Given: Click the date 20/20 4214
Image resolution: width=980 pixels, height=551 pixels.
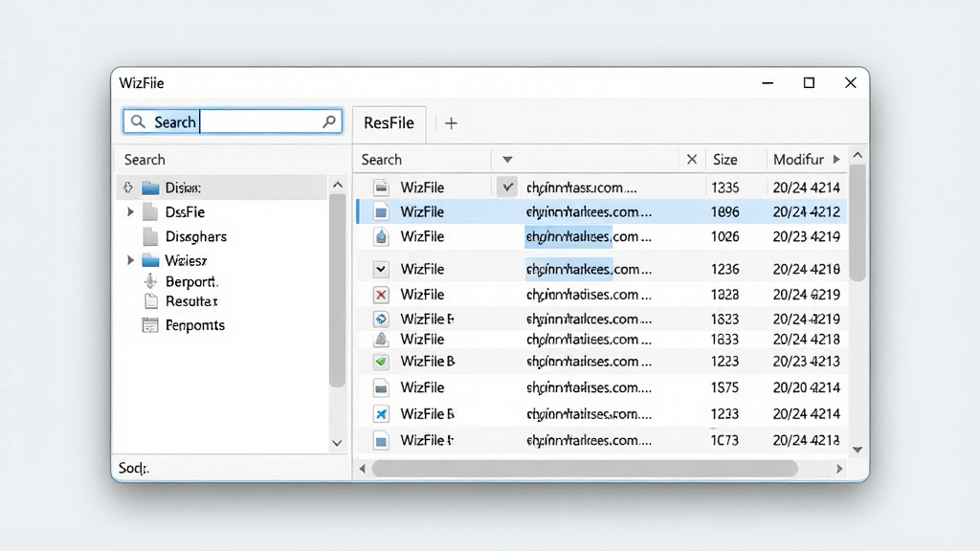Looking at the screenshot, I should point(806,387).
